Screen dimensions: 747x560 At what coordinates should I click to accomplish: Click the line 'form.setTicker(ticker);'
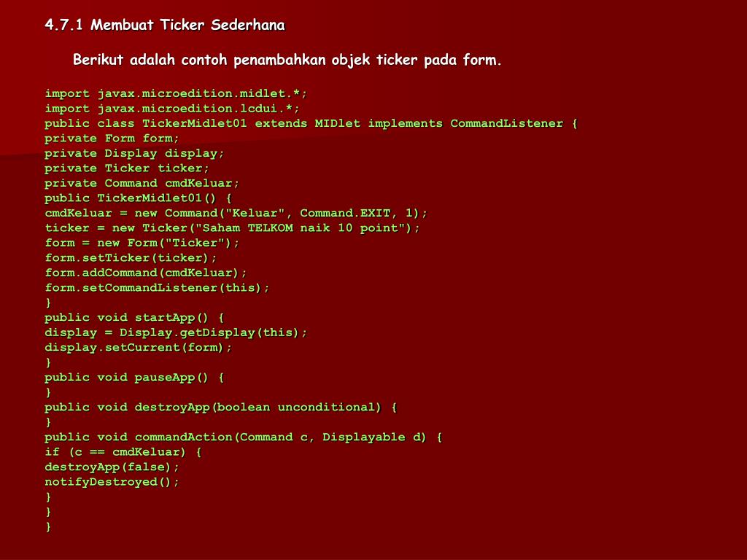tap(131, 258)
